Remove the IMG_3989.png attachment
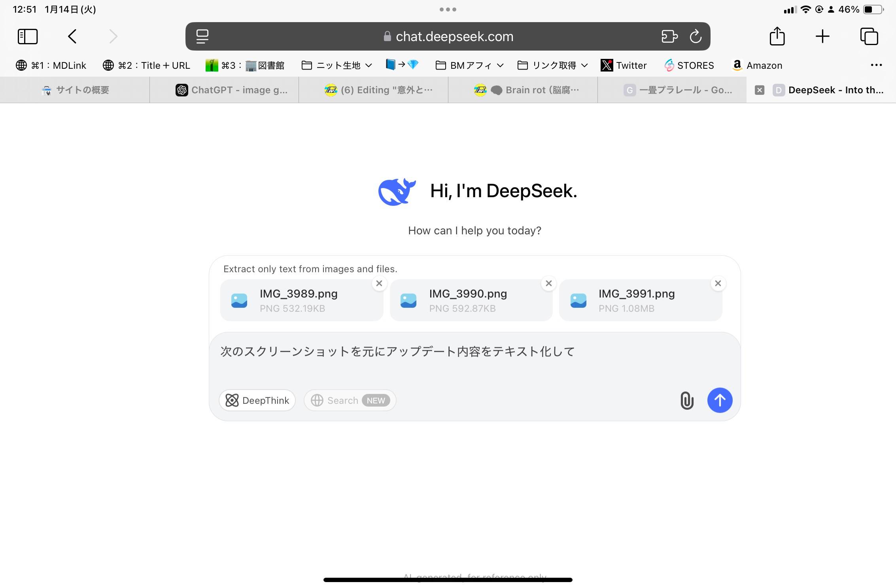 click(x=379, y=283)
